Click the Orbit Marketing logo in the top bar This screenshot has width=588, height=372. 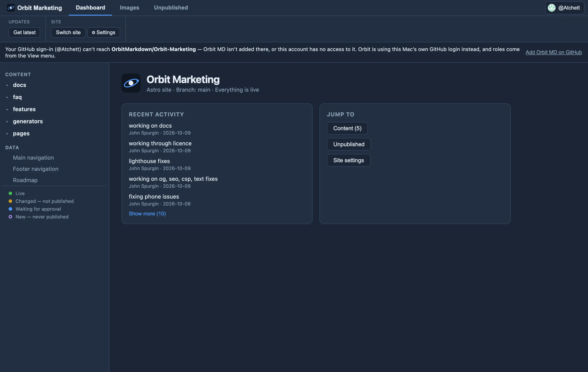[x=11, y=8]
